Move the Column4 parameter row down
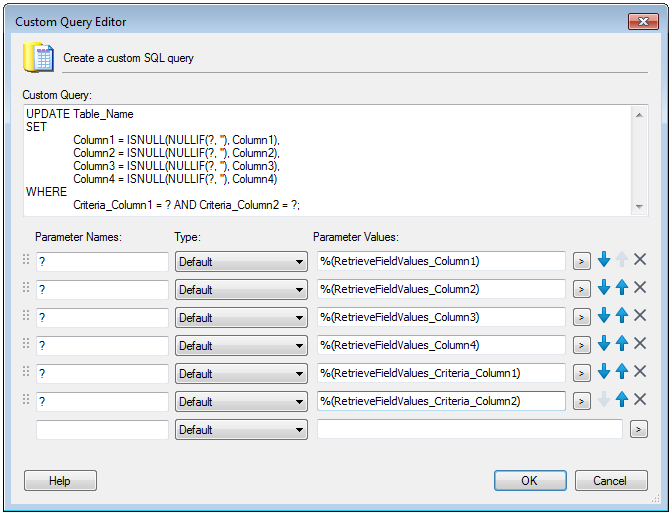The height and width of the screenshot is (515, 672). 604,344
